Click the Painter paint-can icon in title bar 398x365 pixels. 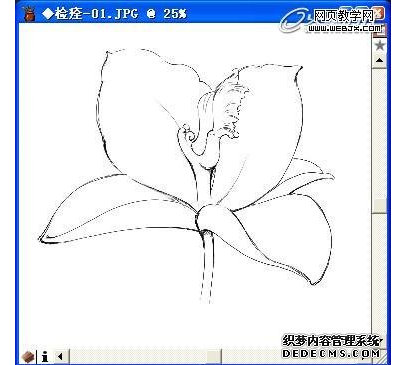click(29, 14)
